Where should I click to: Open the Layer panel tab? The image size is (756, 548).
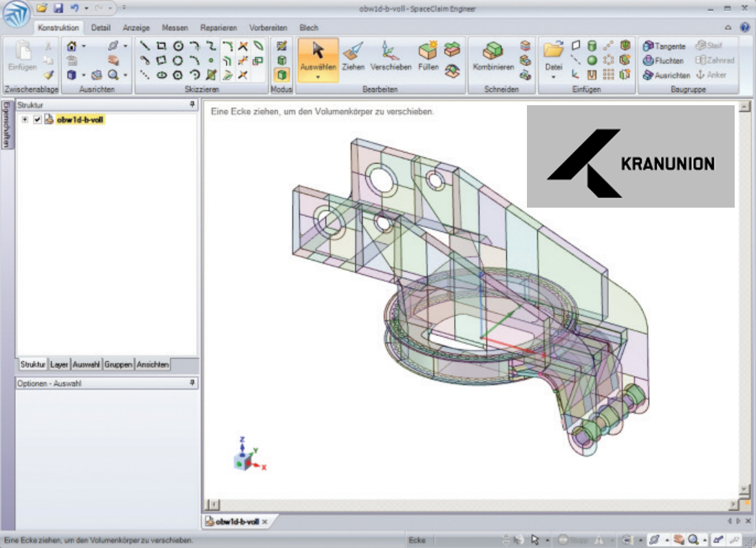tap(59, 364)
